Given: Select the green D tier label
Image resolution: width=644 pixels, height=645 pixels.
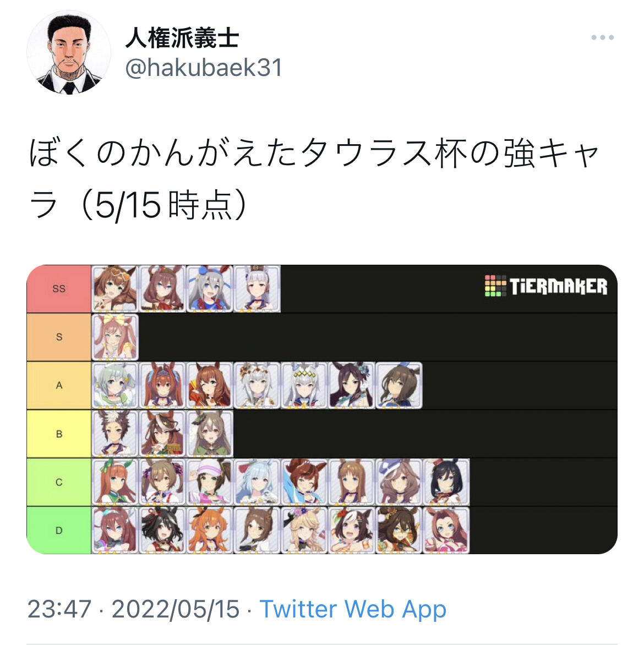Looking at the screenshot, I should [x=59, y=531].
